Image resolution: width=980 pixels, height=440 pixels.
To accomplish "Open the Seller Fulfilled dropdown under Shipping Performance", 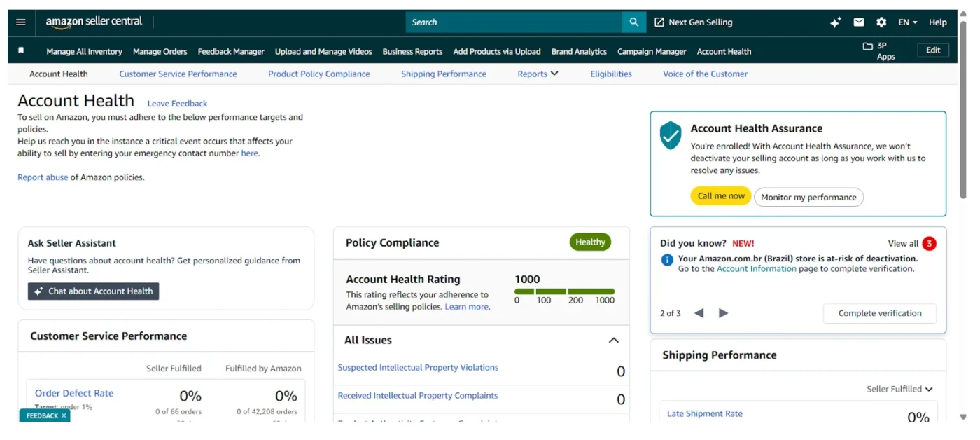I will tap(900, 389).
